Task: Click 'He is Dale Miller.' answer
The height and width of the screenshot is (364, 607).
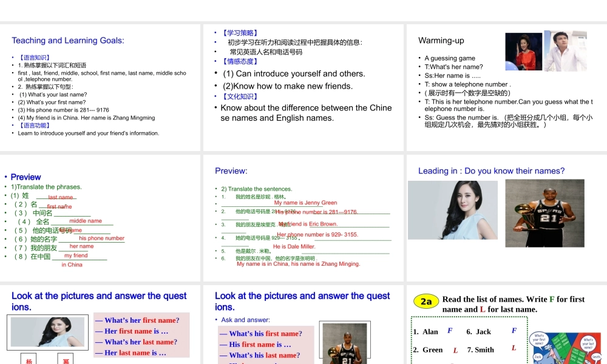Action: pos(294,246)
